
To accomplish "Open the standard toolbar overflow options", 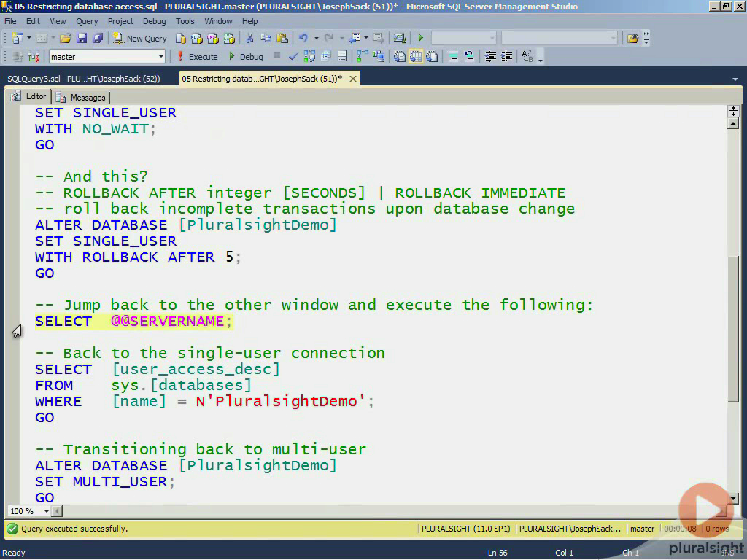I will coord(646,38).
